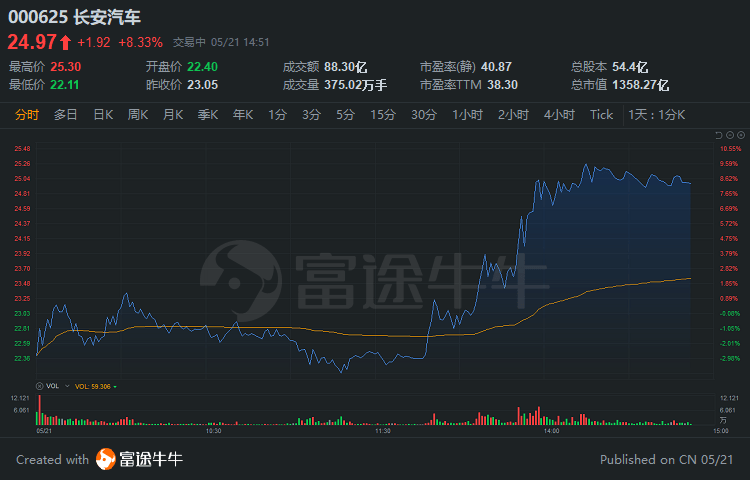
Task: Click the red up-arrow beside price 24.97
Action: [x=66, y=43]
